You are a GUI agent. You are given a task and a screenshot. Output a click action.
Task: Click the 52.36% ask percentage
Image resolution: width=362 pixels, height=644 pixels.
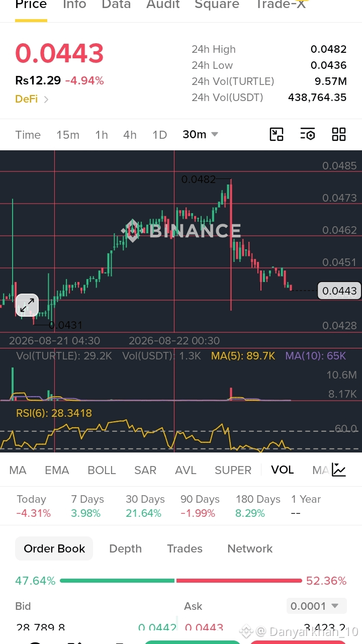pos(326,581)
